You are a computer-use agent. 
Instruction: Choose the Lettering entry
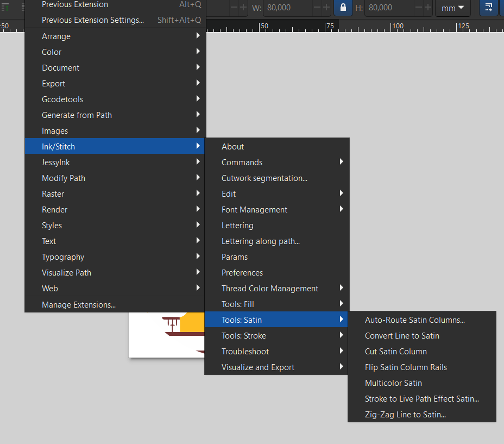(x=277, y=226)
